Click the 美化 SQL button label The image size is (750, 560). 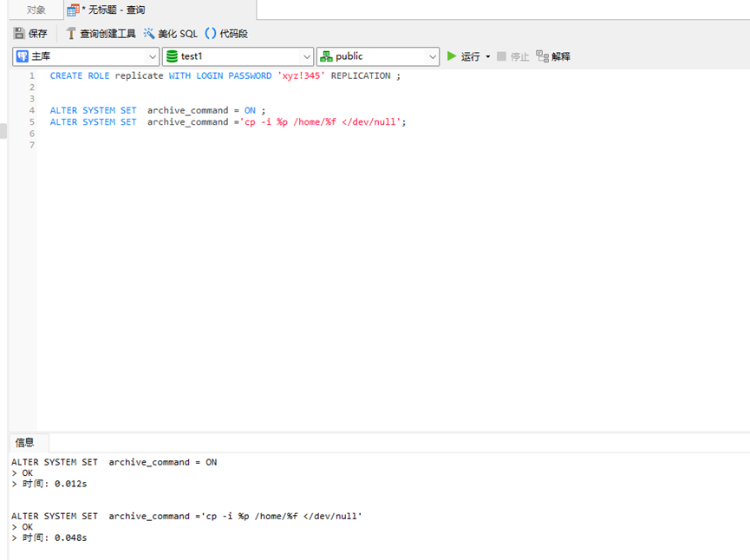[178, 33]
